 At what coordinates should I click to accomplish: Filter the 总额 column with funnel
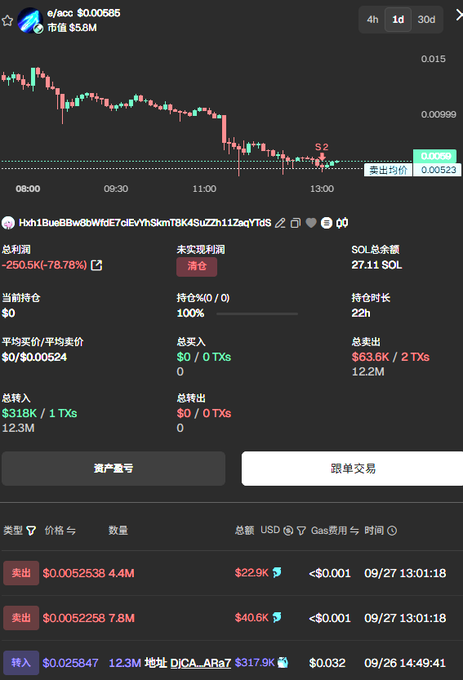tap(301, 530)
